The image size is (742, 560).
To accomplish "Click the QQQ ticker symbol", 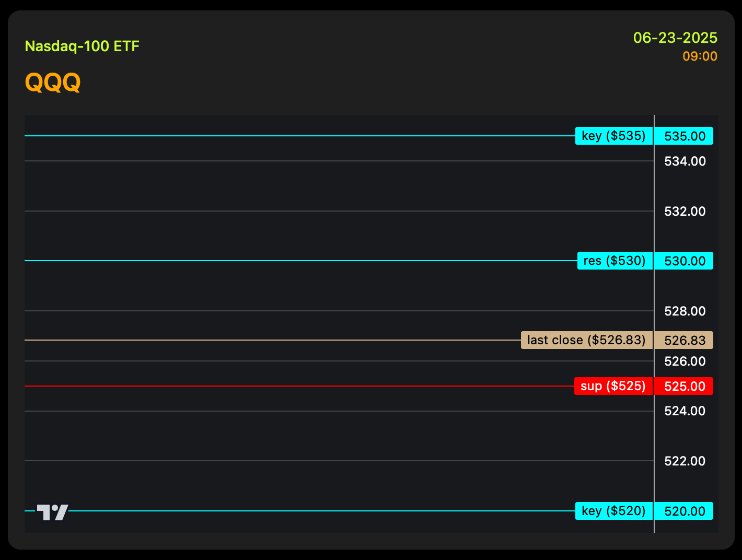I will [x=53, y=82].
